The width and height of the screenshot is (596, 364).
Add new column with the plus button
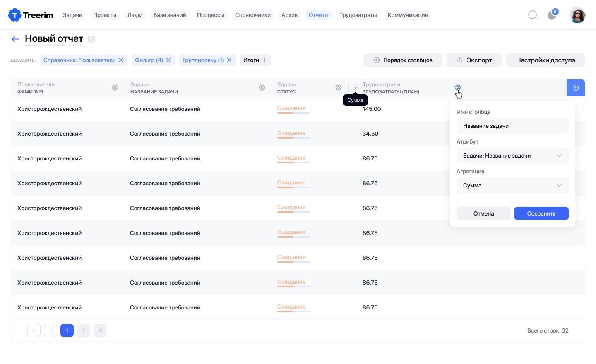tap(575, 88)
